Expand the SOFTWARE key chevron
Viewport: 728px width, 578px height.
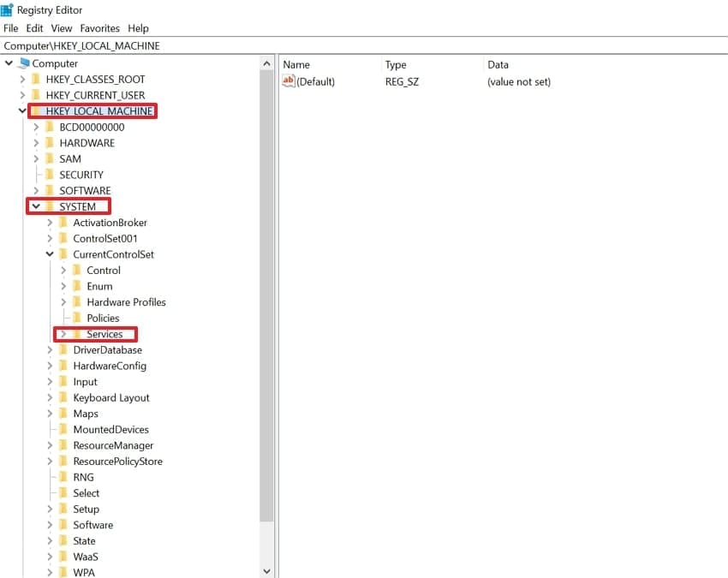36,191
